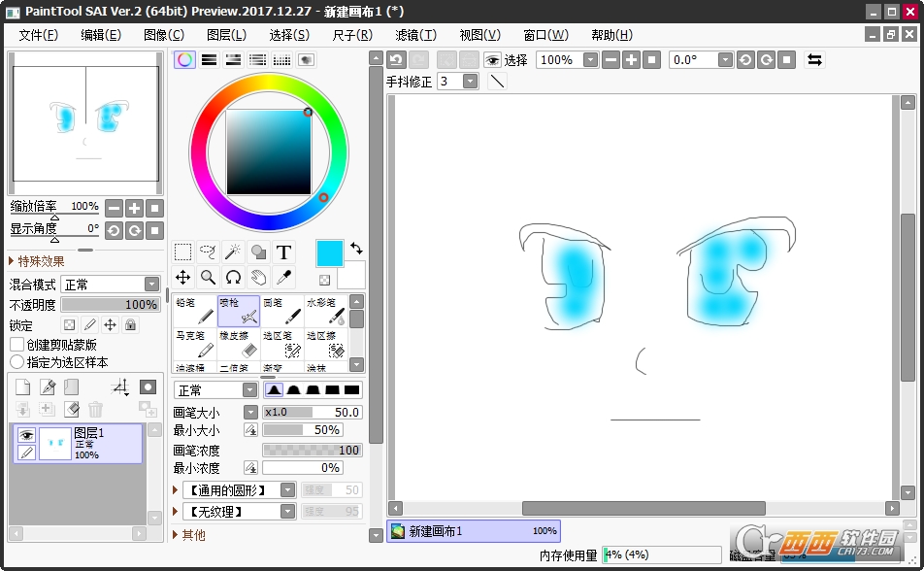Select the text tool
Screen dimensions: 924x571
point(284,252)
